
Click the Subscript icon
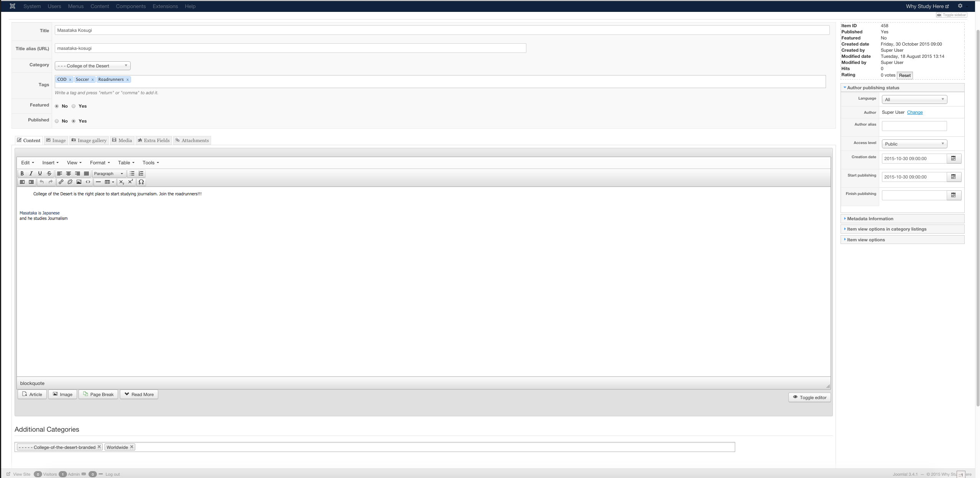121,182
